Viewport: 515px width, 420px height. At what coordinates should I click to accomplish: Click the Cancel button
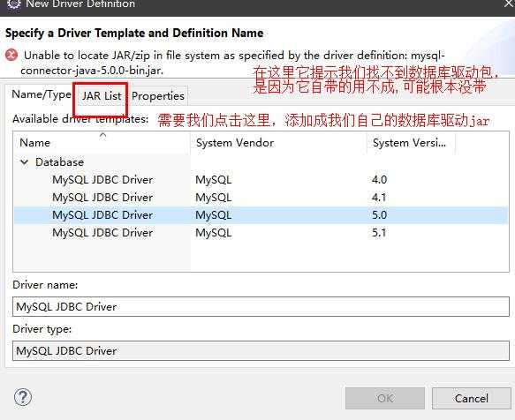(x=472, y=398)
